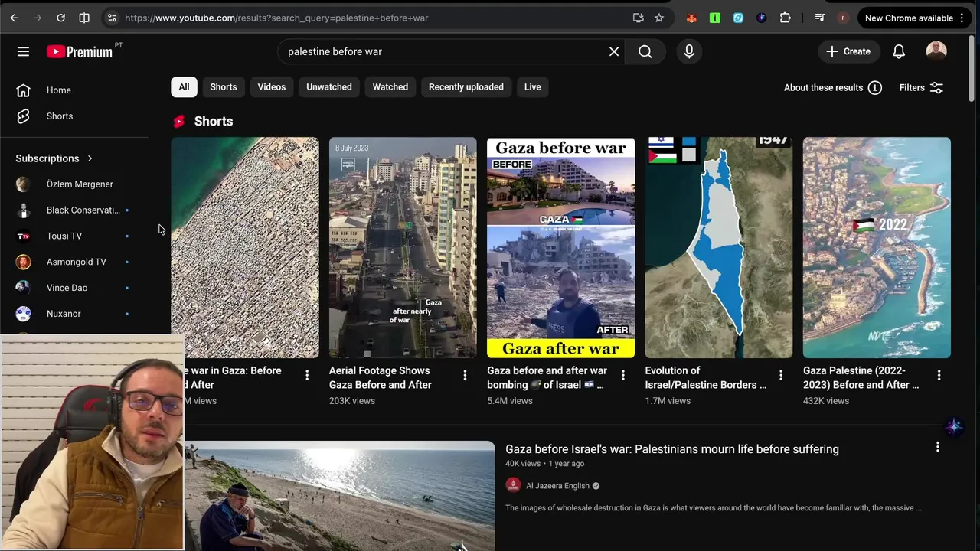Reload the page

click(60, 18)
